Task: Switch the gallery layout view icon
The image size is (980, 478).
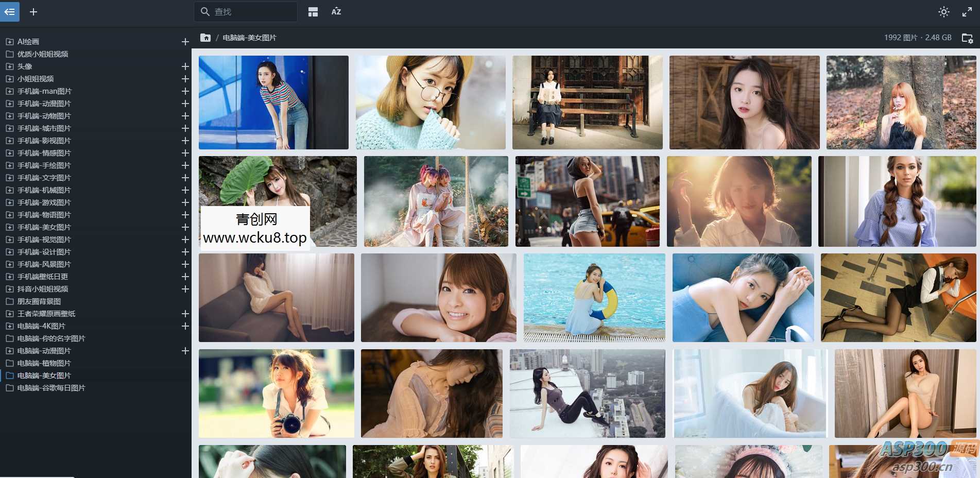Action: [x=313, y=12]
